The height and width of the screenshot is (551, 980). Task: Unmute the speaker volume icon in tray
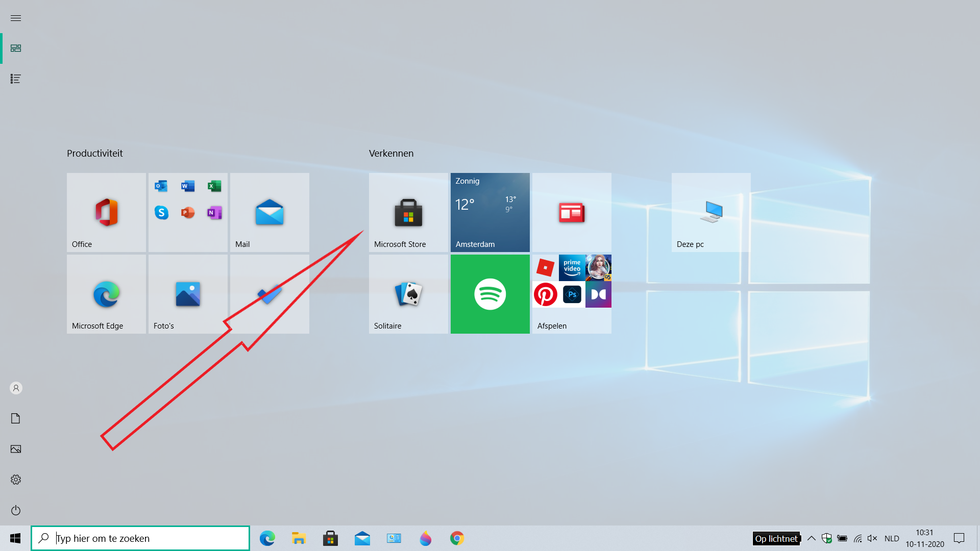pyautogui.click(x=872, y=538)
